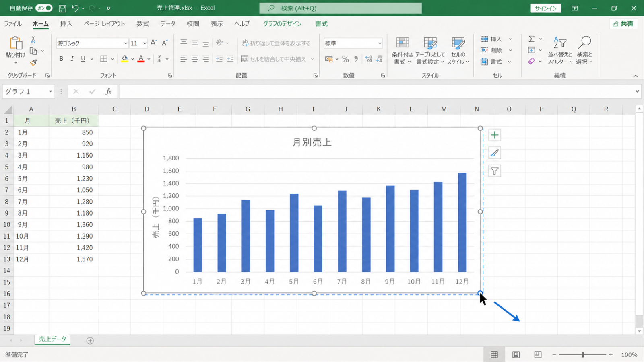Viewport: 644px width, 362px height.
Task: Click the Sign in button
Action: coord(546,8)
